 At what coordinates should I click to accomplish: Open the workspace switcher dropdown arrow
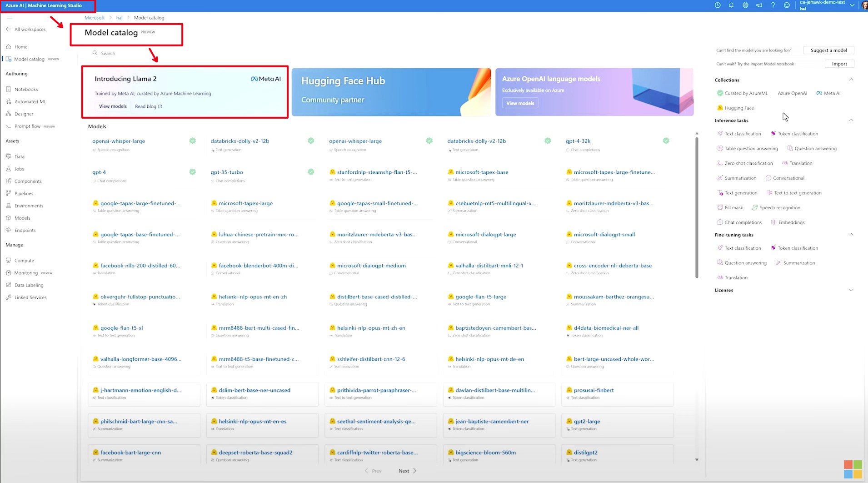[x=852, y=5]
